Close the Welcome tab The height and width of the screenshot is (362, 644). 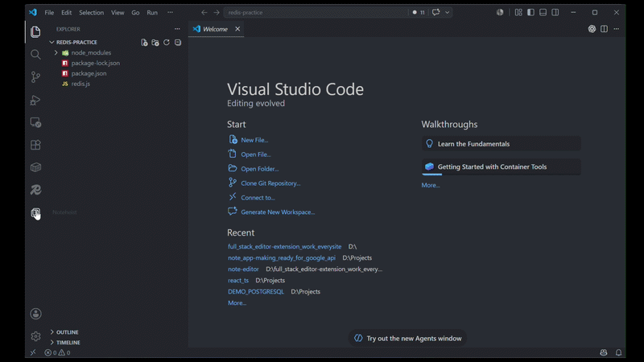[x=237, y=29]
